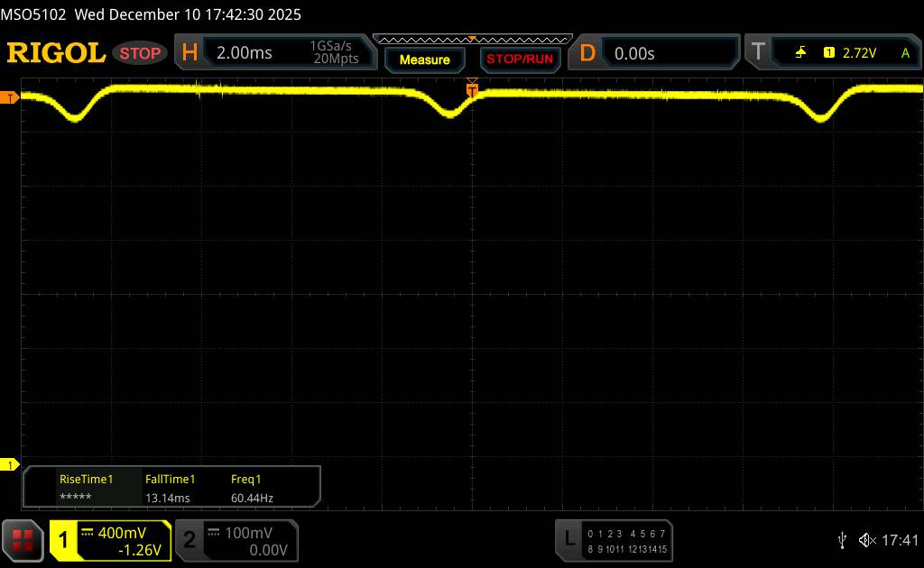The image size is (924, 568).
Task: Click the channel 1 ground reference marker
Action: point(10,464)
